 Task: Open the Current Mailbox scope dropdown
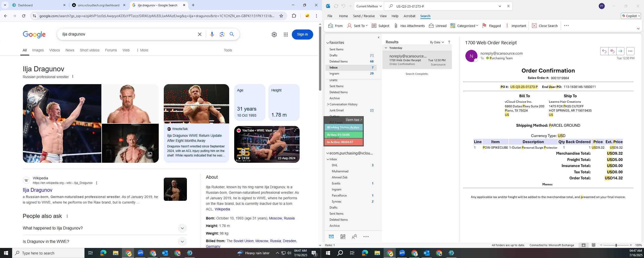tap(369, 6)
